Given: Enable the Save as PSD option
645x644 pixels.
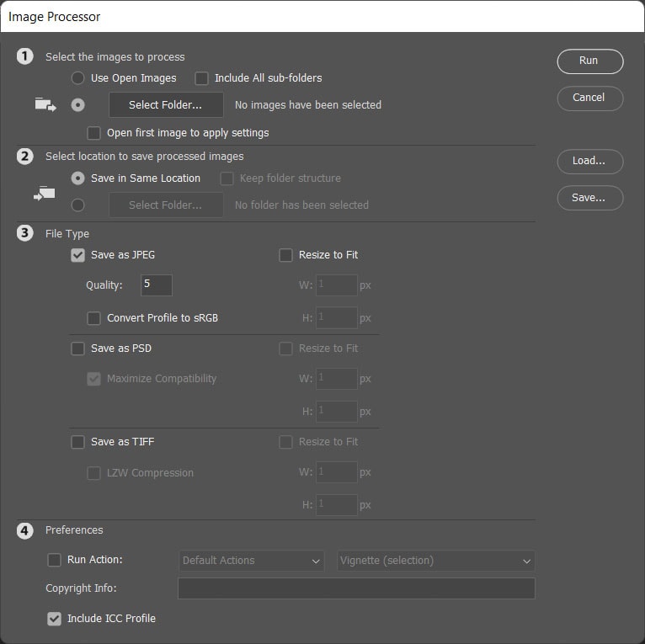Looking at the screenshot, I should [x=78, y=349].
